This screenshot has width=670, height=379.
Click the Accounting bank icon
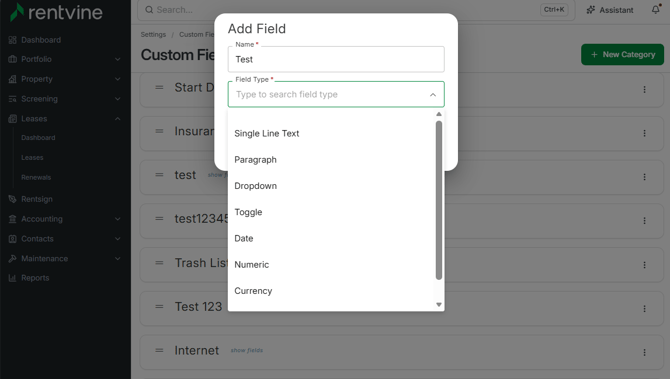click(x=12, y=219)
